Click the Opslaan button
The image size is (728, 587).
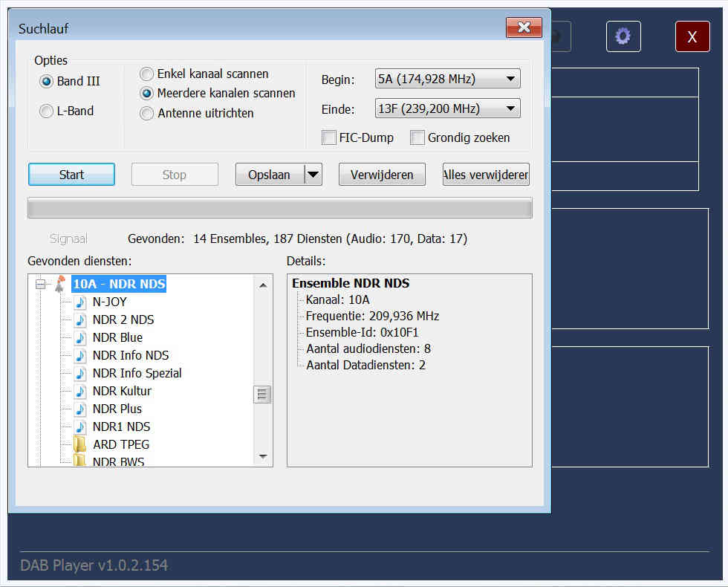(269, 175)
